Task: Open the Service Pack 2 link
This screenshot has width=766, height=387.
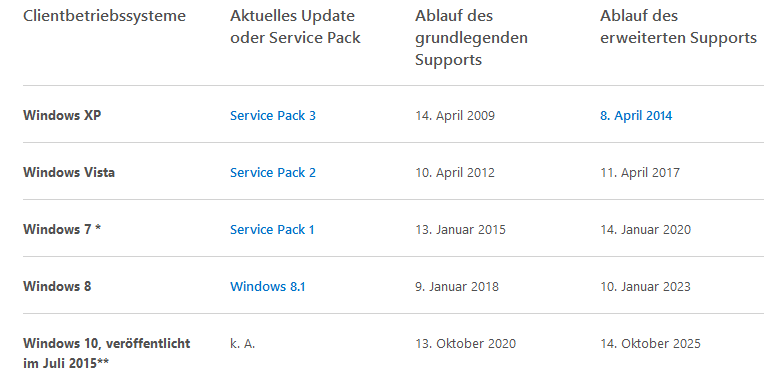Action: [273, 172]
